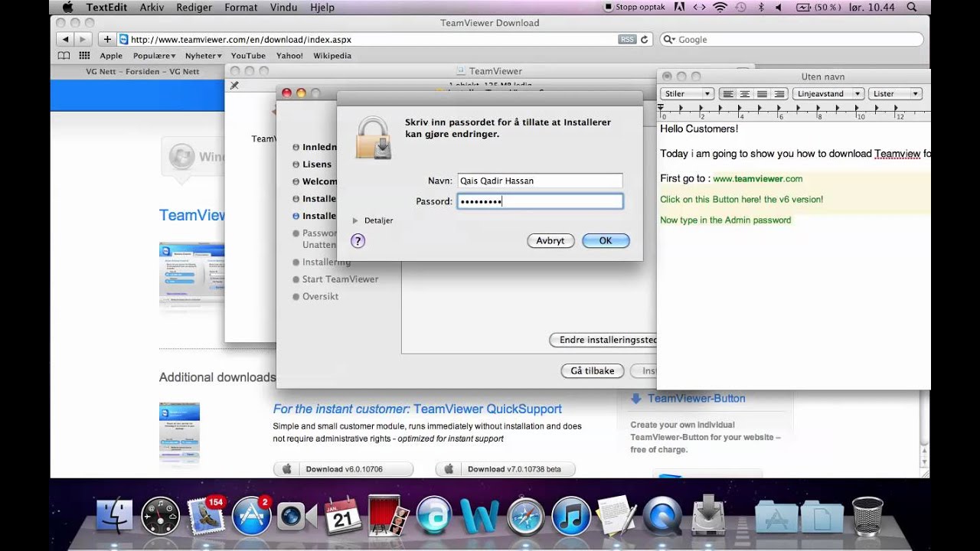Click the RSS button in address bar
Image resolution: width=980 pixels, height=551 pixels.
pos(626,39)
